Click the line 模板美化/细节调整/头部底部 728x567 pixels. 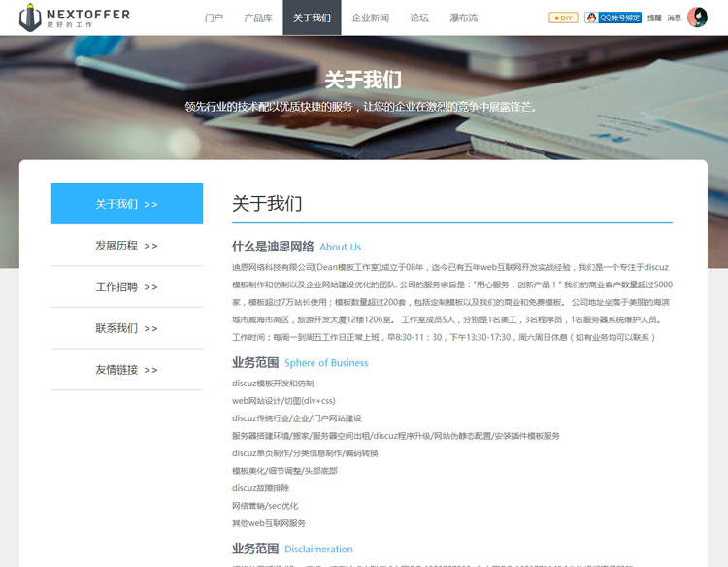tap(284, 471)
